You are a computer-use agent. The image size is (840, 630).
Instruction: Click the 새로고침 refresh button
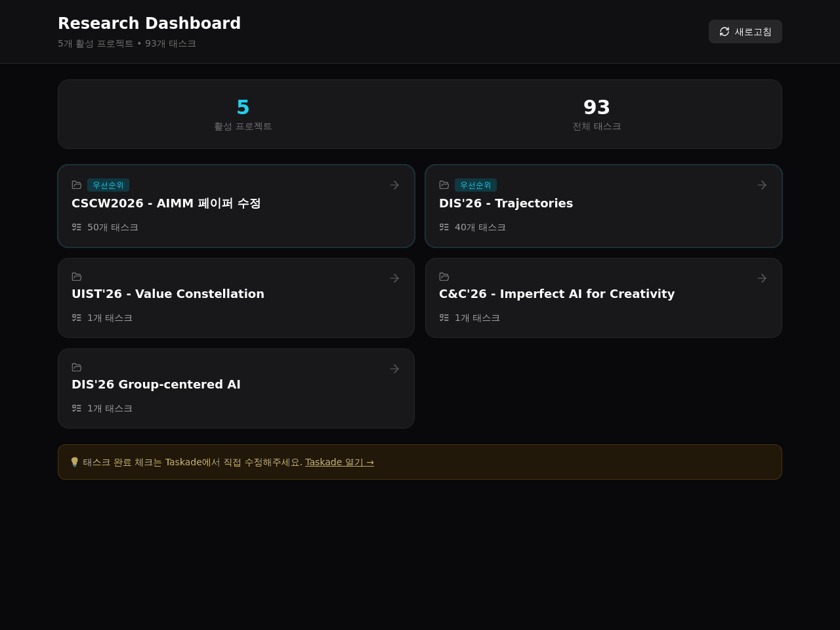click(x=745, y=31)
